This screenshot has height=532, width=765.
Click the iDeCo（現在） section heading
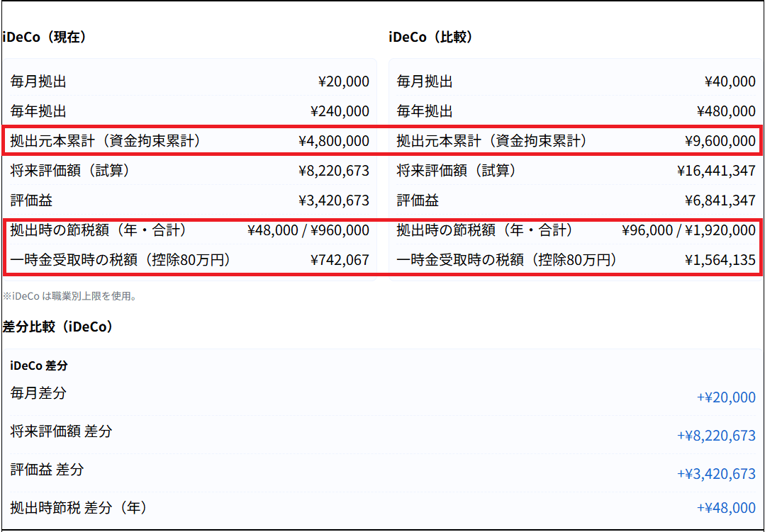point(45,38)
